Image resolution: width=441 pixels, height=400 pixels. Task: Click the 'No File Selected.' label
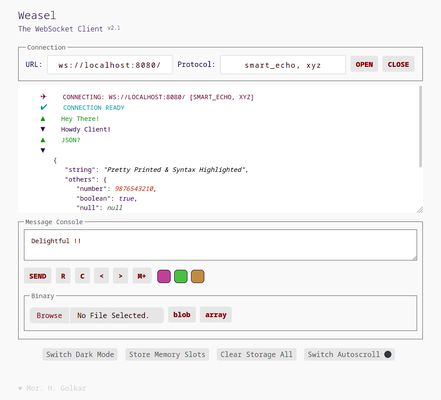coord(113,315)
